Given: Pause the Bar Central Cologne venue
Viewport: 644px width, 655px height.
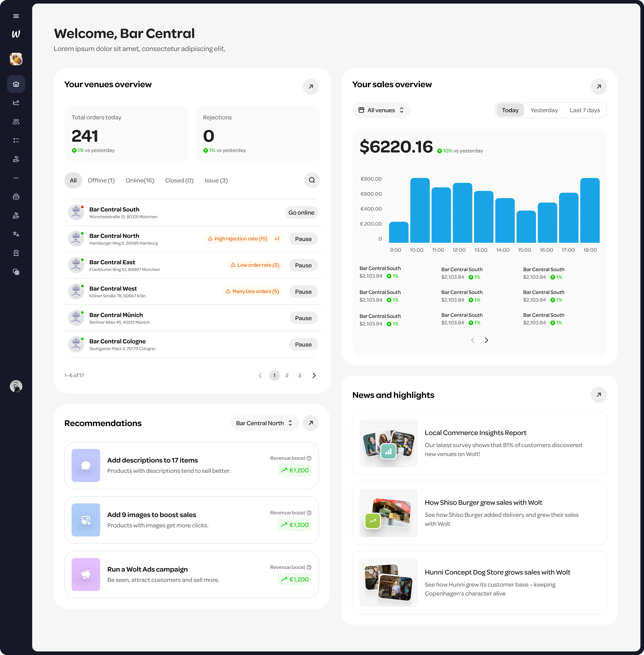Looking at the screenshot, I should click(x=303, y=345).
